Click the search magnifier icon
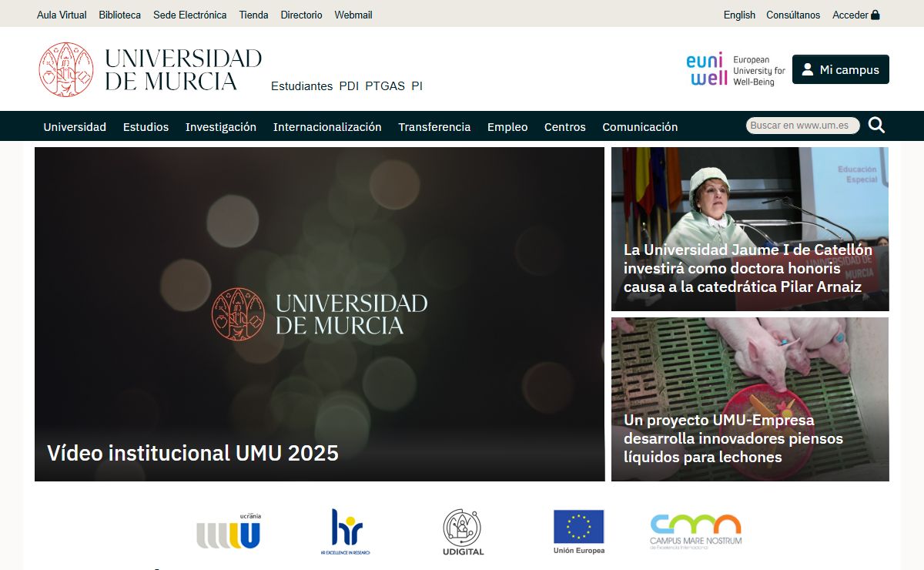The image size is (924, 570). (x=876, y=126)
